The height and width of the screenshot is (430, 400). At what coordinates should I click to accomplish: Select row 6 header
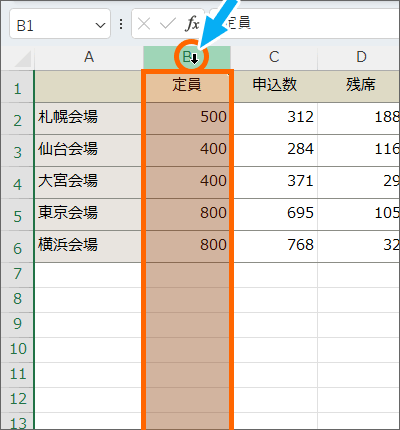point(17,247)
